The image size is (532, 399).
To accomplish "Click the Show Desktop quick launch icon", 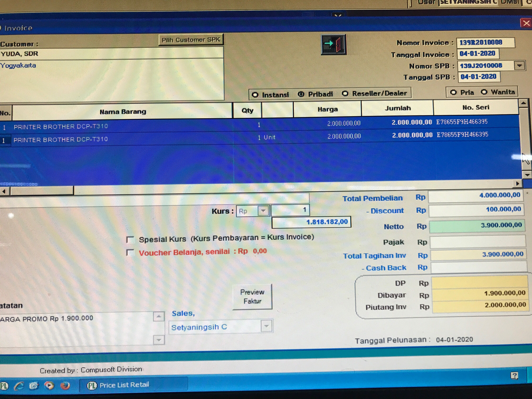I will [34, 386].
